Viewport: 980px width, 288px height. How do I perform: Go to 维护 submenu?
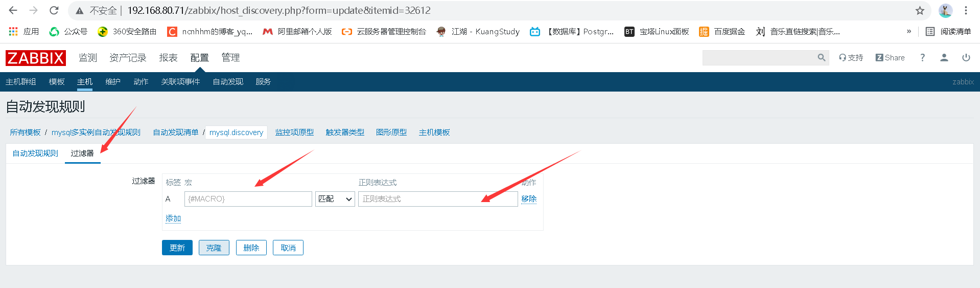[x=113, y=82]
